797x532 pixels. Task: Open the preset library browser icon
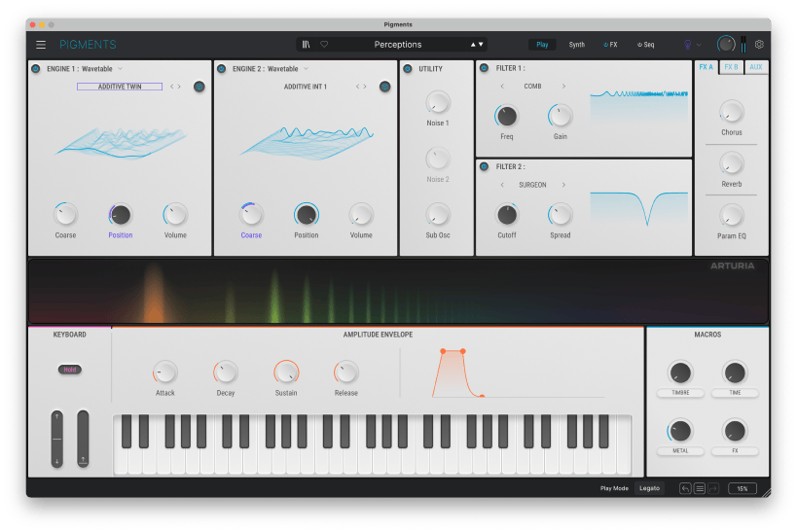(x=308, y=45)
